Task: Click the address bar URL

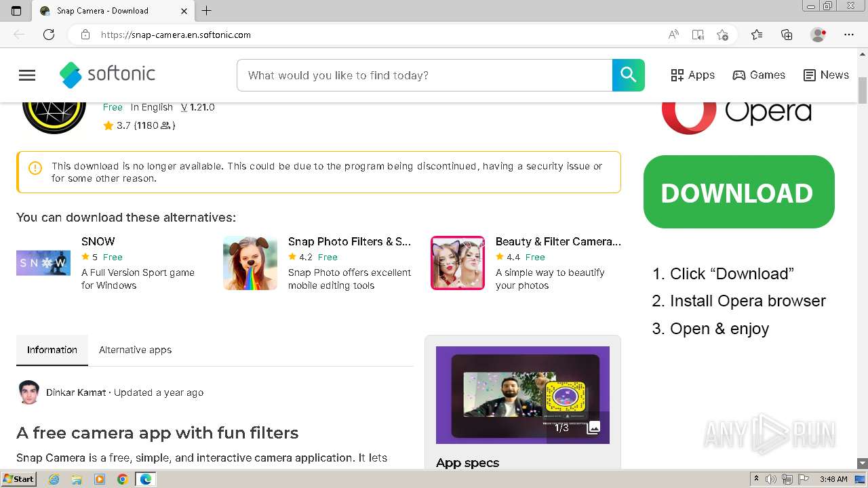Action: 176,35
